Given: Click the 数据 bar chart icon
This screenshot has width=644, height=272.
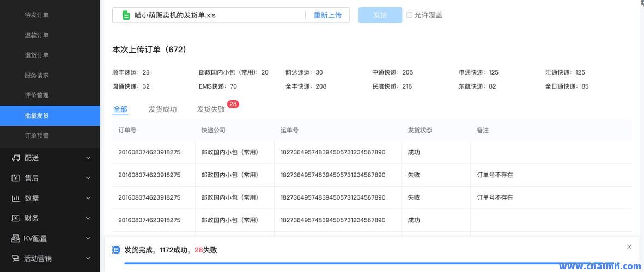Looking at the screenshot, I should click(x=16, y=198).
